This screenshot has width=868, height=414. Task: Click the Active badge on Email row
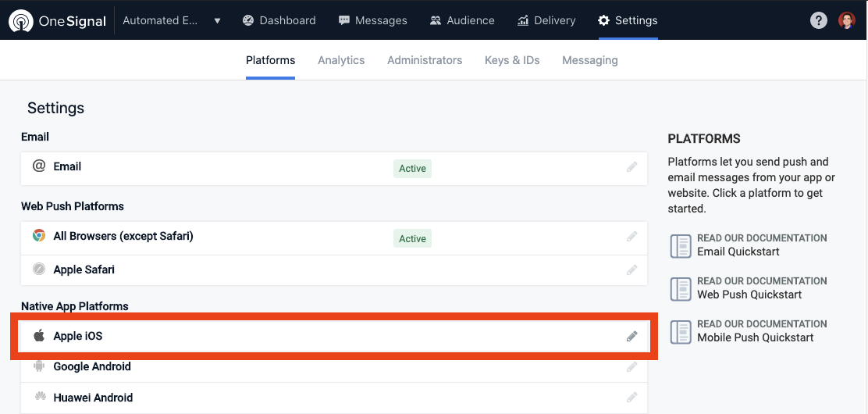pos(412,169)
